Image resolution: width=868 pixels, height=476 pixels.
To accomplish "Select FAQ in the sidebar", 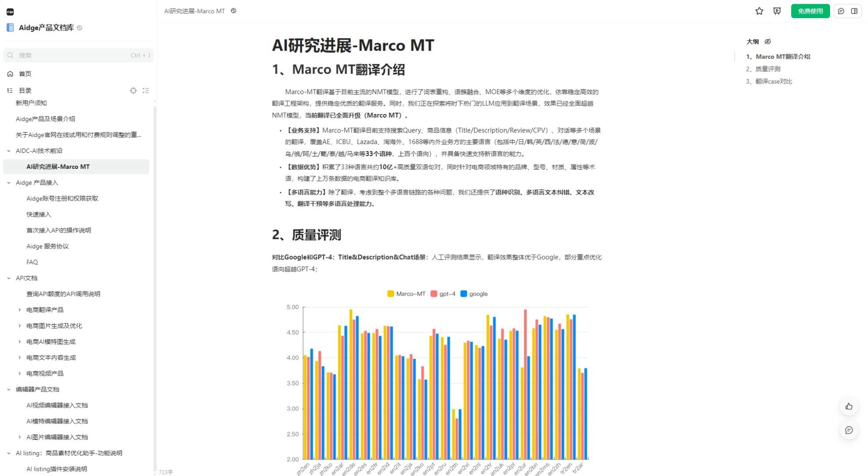I will click(32, 262).
